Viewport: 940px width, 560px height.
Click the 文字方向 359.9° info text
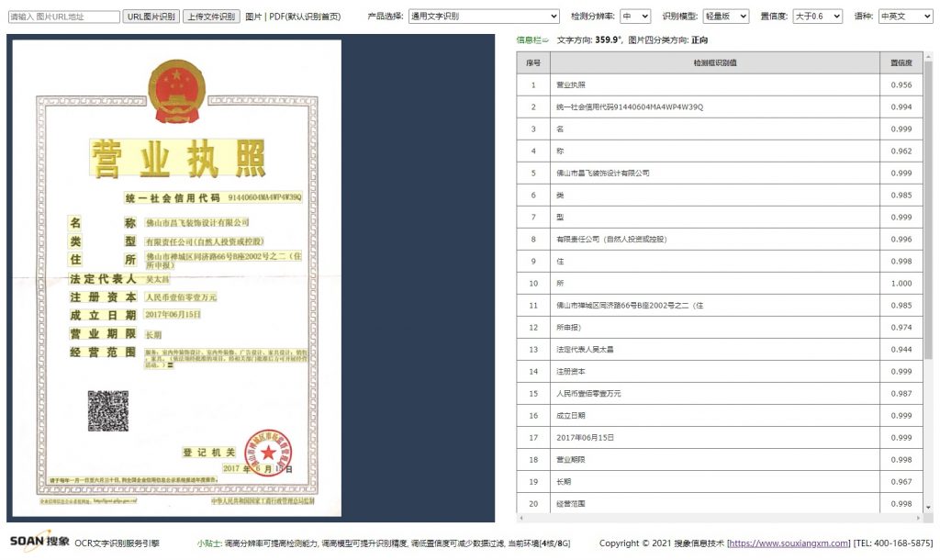tap(589, 40)
